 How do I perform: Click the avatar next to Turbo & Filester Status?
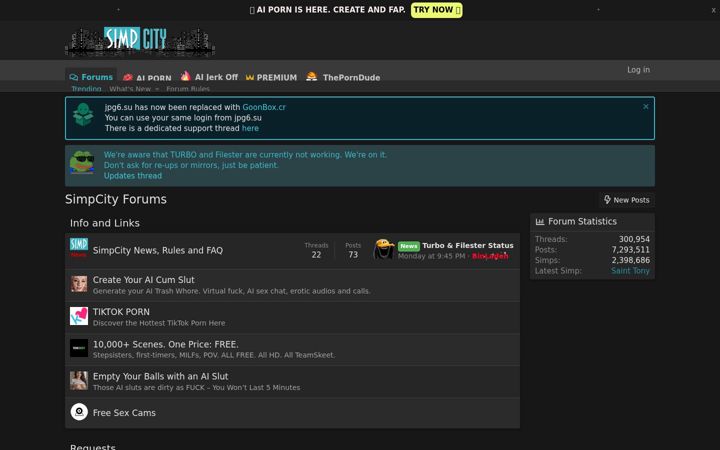384,249
